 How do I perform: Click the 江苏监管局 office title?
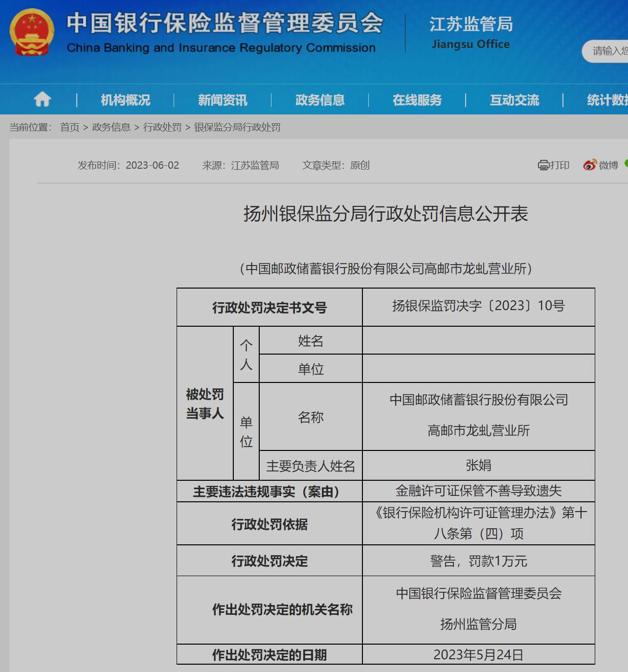tap(471, 24)
